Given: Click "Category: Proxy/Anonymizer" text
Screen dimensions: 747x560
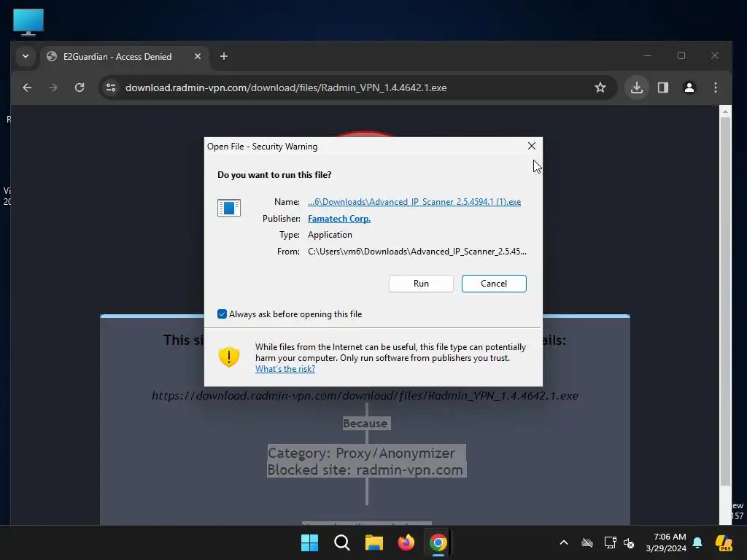Looking at the screenshot, I should 361,453.
